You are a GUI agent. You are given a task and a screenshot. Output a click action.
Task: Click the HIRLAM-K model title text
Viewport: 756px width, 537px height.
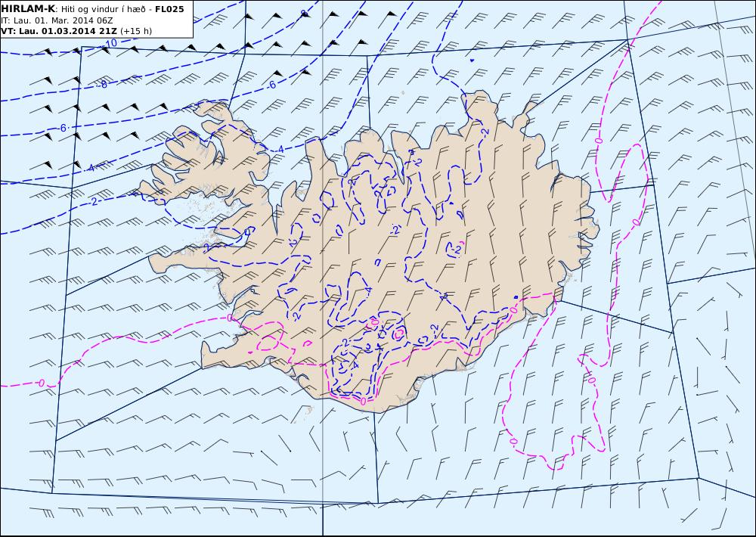point(28,9)
